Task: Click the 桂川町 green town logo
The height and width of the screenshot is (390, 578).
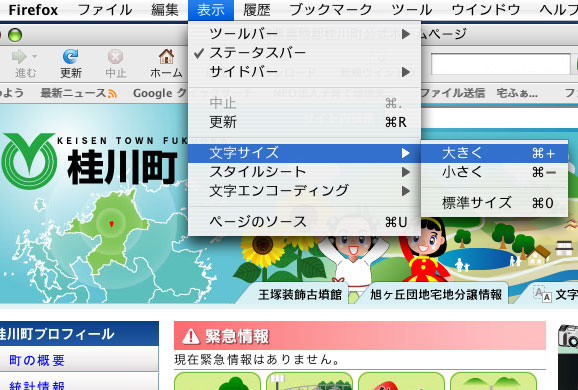Action: (x=29, y=161)
